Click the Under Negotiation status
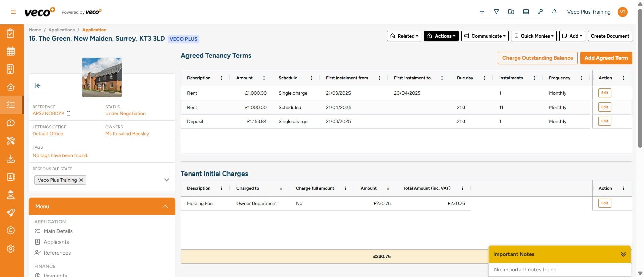The width and height of the screenshot is (644, 277). (x=125, y=113)
